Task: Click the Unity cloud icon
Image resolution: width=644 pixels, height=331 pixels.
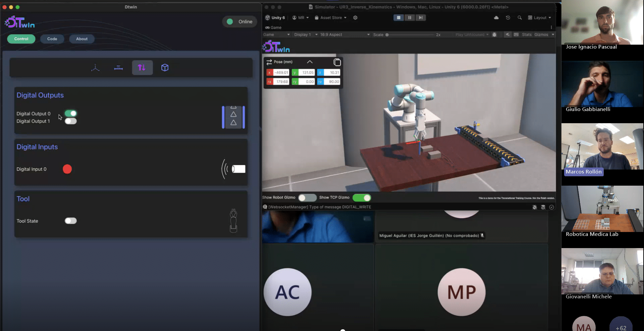Action: click(x=496, y=18)
